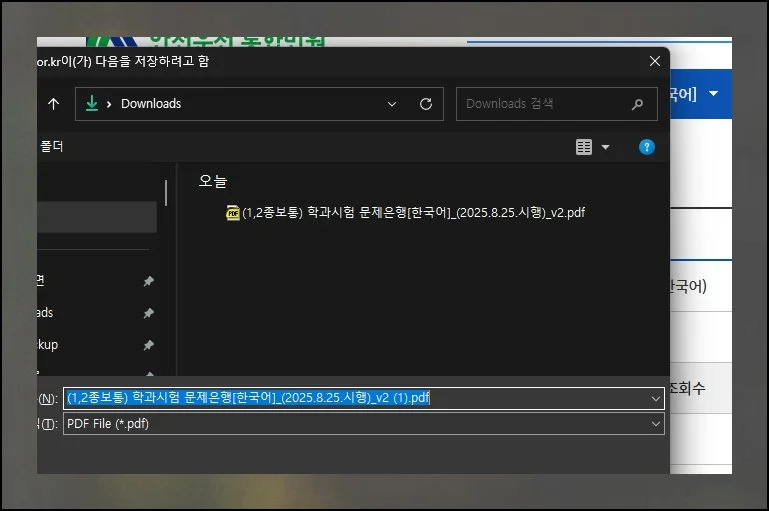Open help with the blue question mark
The height and width of the screenshot is (511, 769).
(x=647, y=147)
